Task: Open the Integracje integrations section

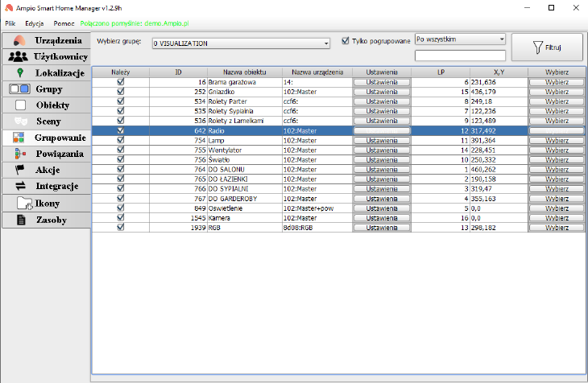Action: point(47,186)
